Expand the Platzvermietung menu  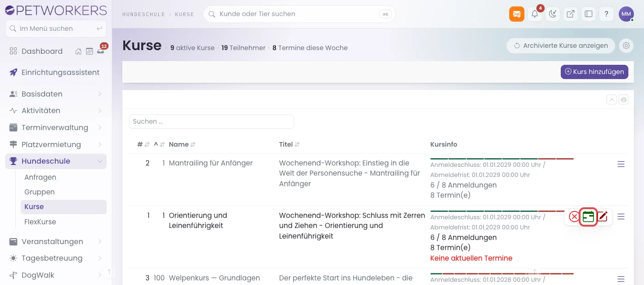[56, 144]
